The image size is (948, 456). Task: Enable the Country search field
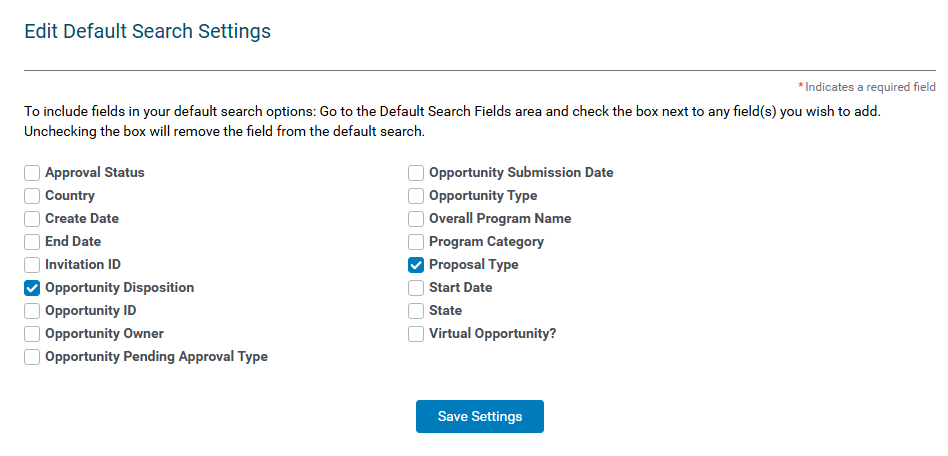(x=32, y=196)
